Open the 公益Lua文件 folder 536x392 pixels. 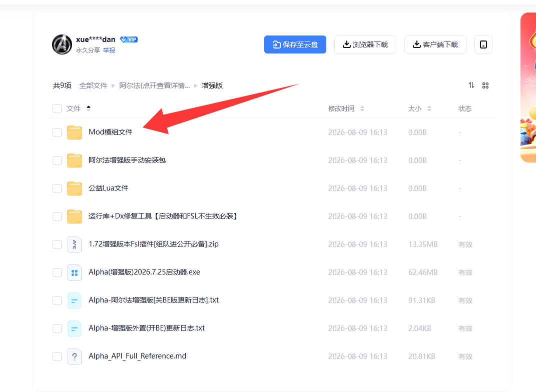pyautogui.click(x=109, y=188)
